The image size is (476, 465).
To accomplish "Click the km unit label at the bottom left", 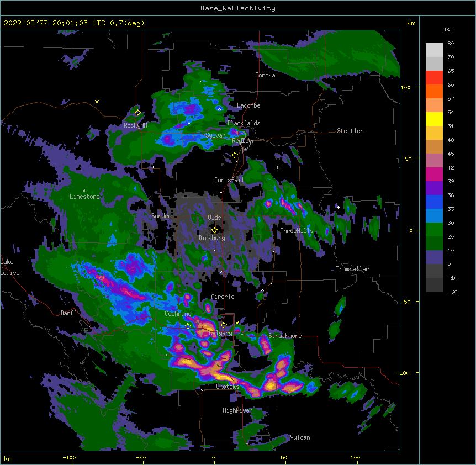I will [8, 459].
